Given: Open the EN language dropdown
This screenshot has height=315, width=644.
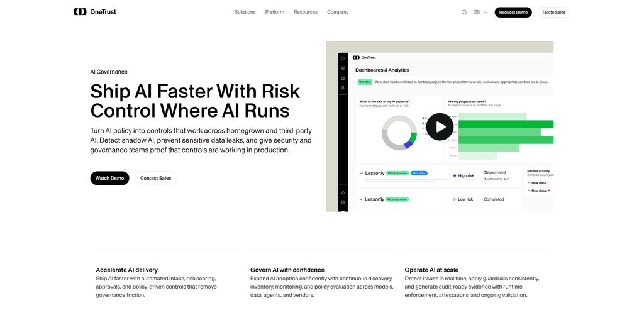Looking at the screenshot, I should 480,13.
